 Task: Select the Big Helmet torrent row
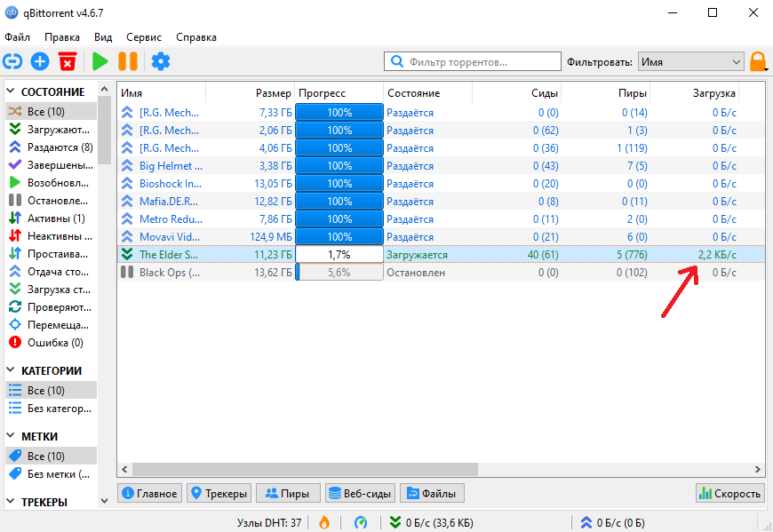point(441,166)
